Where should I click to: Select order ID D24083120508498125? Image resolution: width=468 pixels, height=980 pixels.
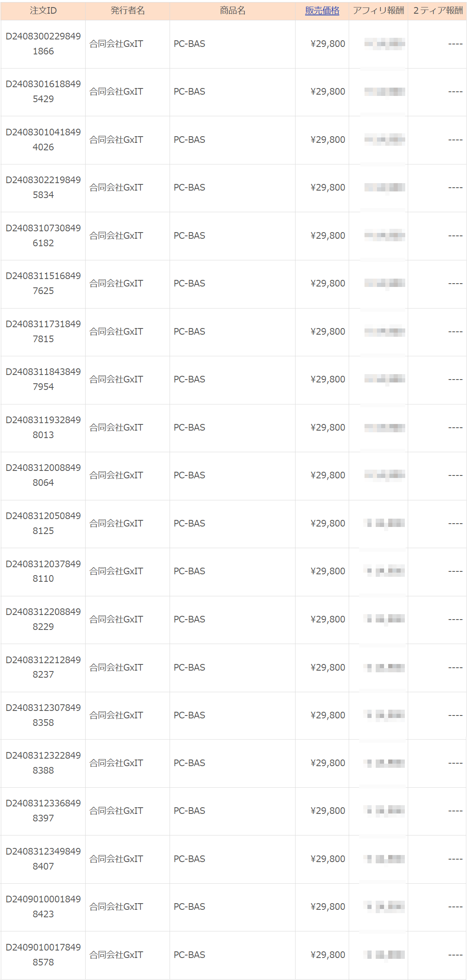[x=43, y=523]
